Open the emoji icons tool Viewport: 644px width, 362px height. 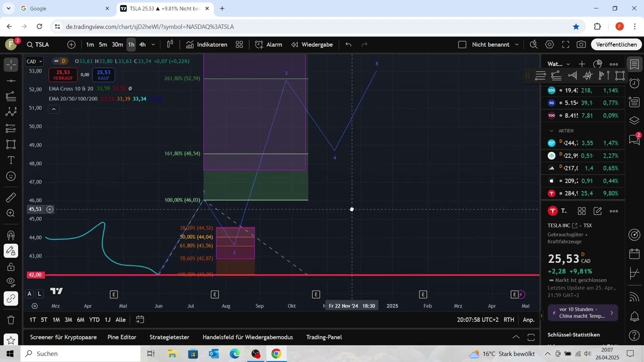[x=11, y=176]
